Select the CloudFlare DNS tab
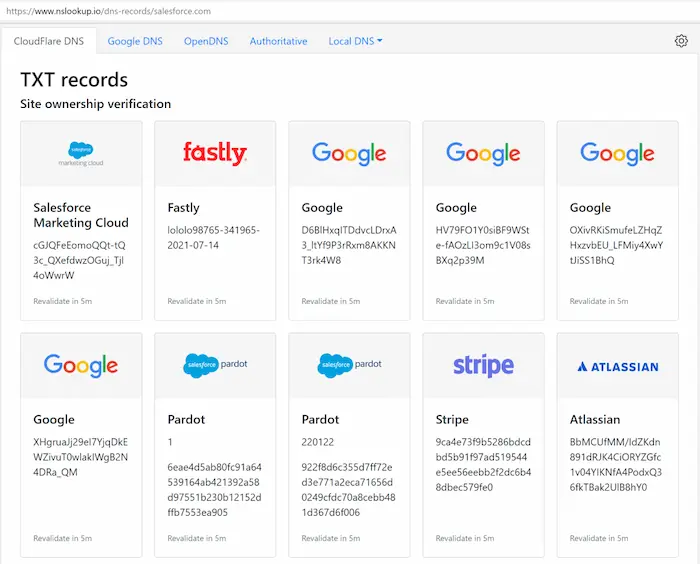The height and width of the screenshot is (564, 700). (49, 41)
